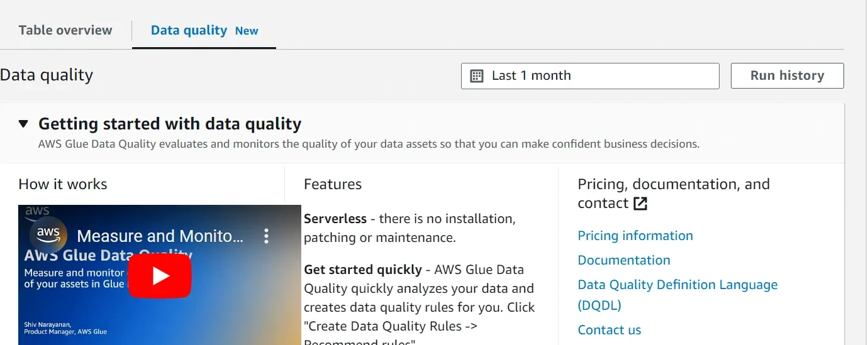
Task: Click the "Pricing, documentation, and contact" heading
Action: [x=673, y=185]
